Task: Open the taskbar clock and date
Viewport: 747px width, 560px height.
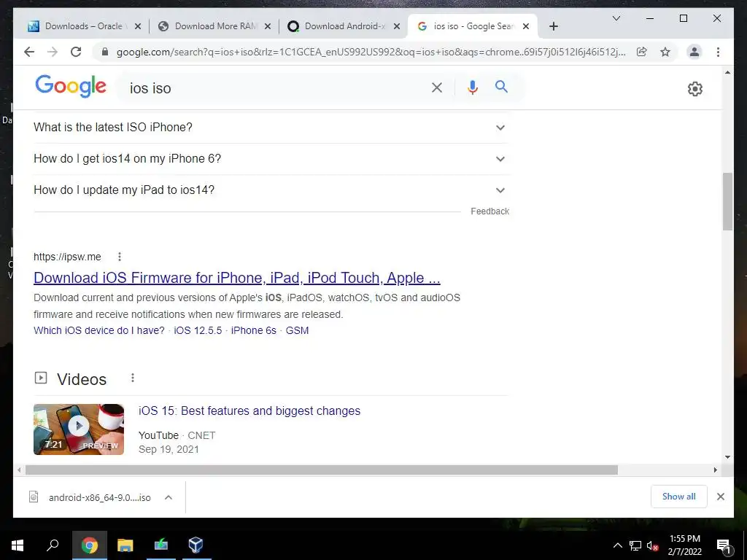Action: [684, 545]
